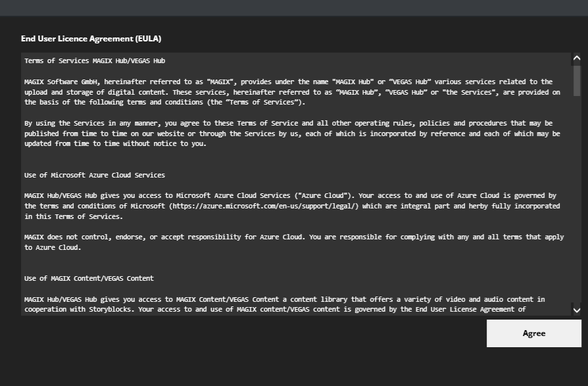Click the EULA scrollbar thumb
Image resolution: width=588 pixels, height=386 pixels.
pyautogui.click(x=577, y=80)
